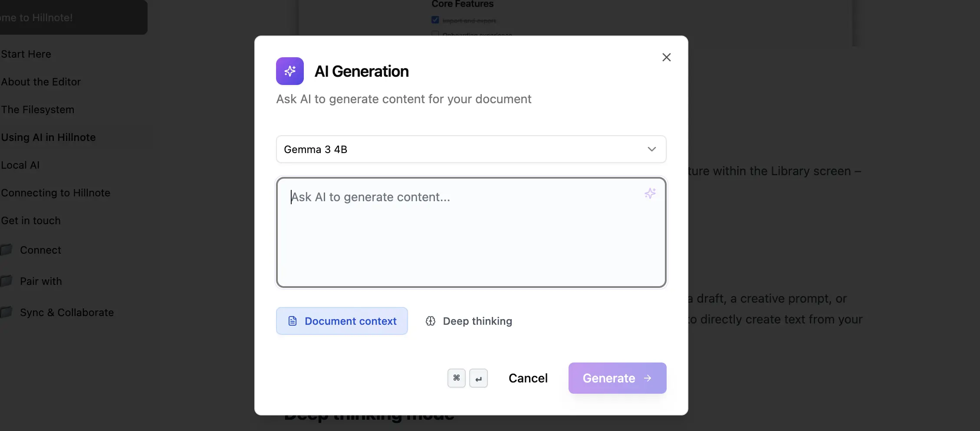Click the Return key shortcut icon
The width and height of the screenshot is (980, 431).
pyautogui.click(x=478, y=378)
